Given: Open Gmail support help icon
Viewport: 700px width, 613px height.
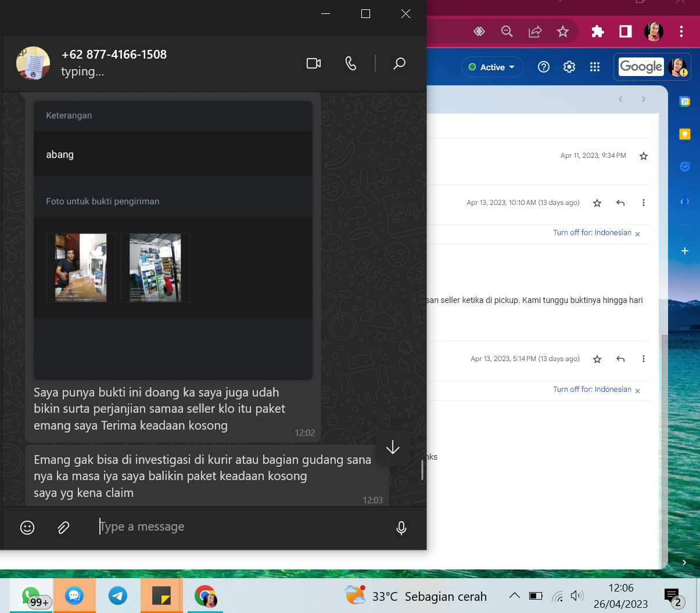Looking at the screenshot, I should pyautogui.click(x=544, y=67).
